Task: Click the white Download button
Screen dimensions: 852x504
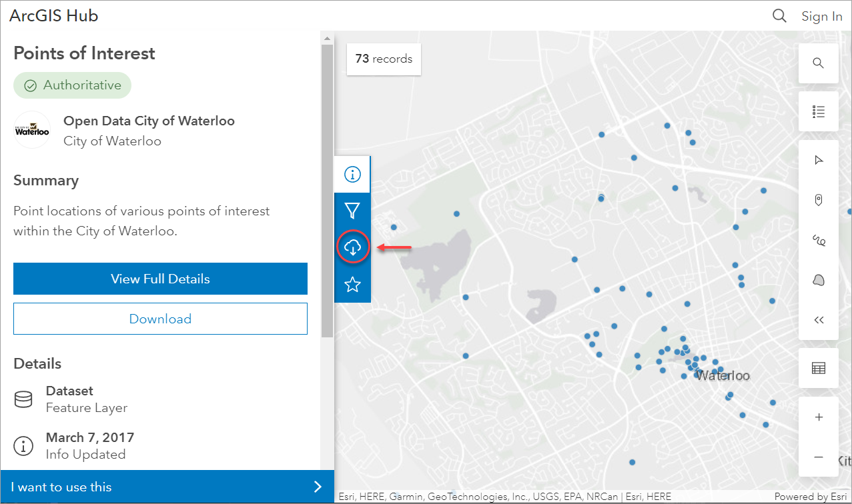Action: pyautogui.click(x=160, y=319)
